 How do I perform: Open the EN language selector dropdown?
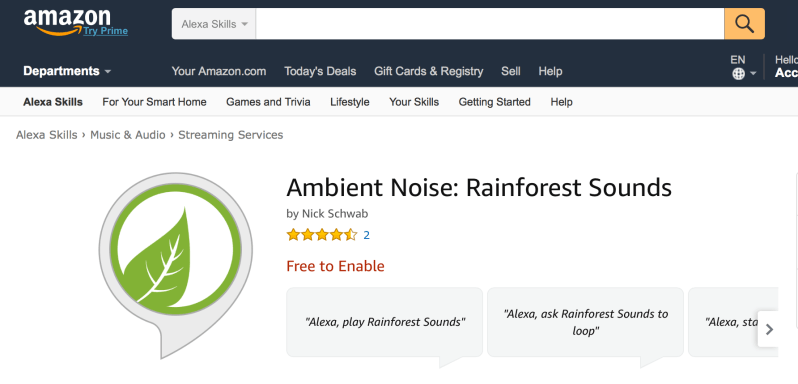(744, 67)
